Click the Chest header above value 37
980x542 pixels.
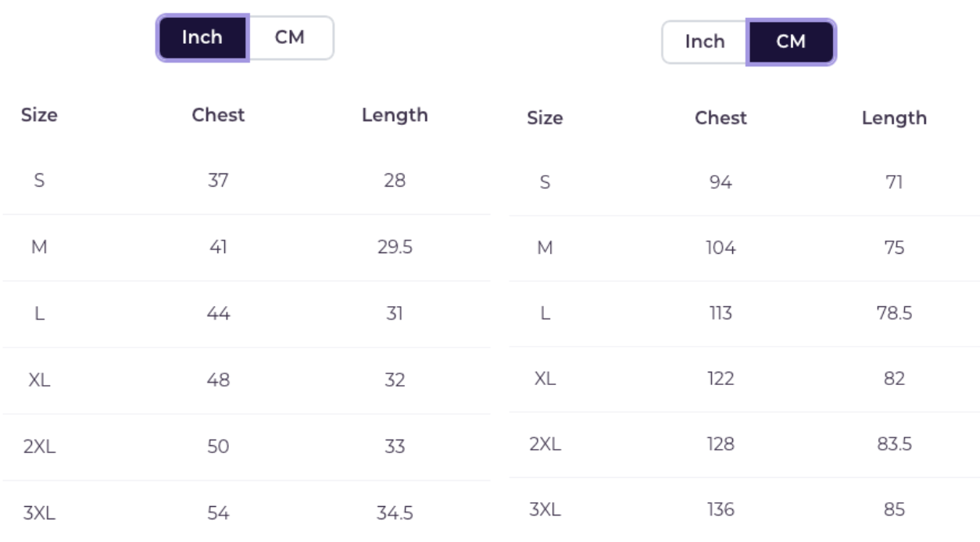click(218, 115)
